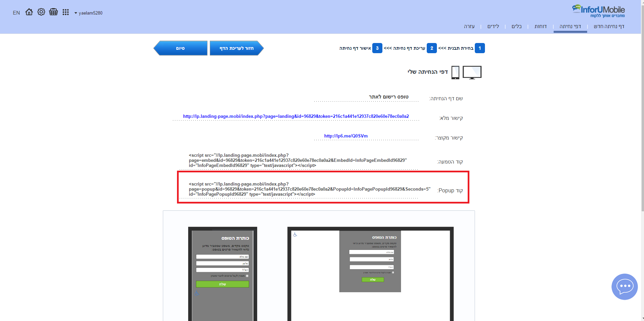Click the Popup code script text
Image resolution: width=644 pixels, height=321 pixels.
click(x=310, y=189)
